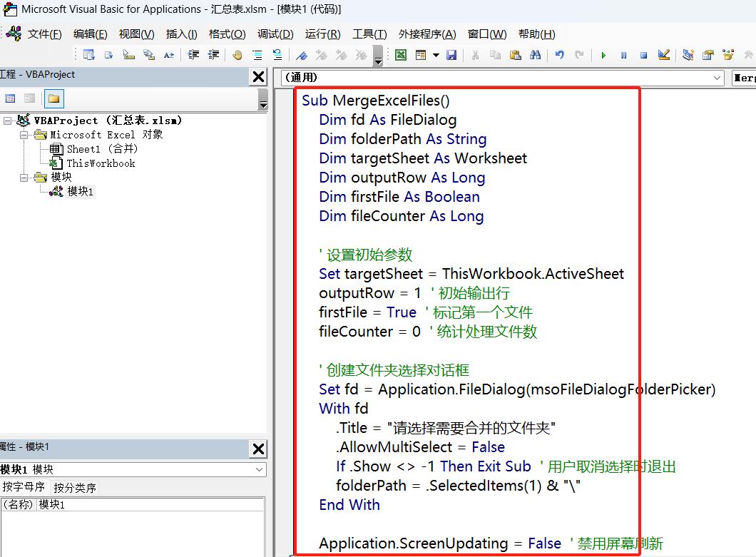Click the Complete Word icon
The height and width of the screenshot is (557, 756).
[169, 55]
